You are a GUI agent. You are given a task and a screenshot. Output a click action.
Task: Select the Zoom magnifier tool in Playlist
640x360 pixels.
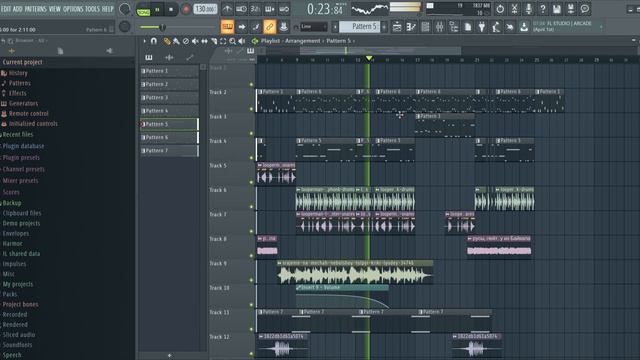[233, 41]
